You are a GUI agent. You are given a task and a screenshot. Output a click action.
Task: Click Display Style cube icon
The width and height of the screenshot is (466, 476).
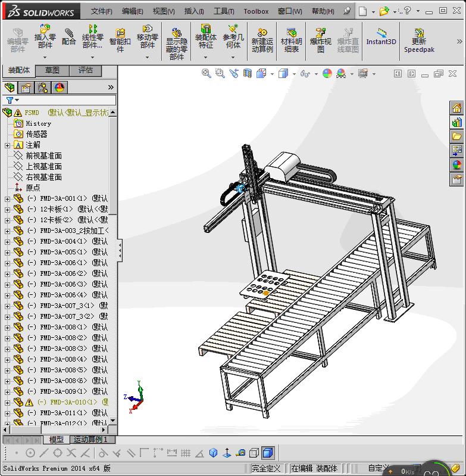pyautogui.click(x=283, y=73)
